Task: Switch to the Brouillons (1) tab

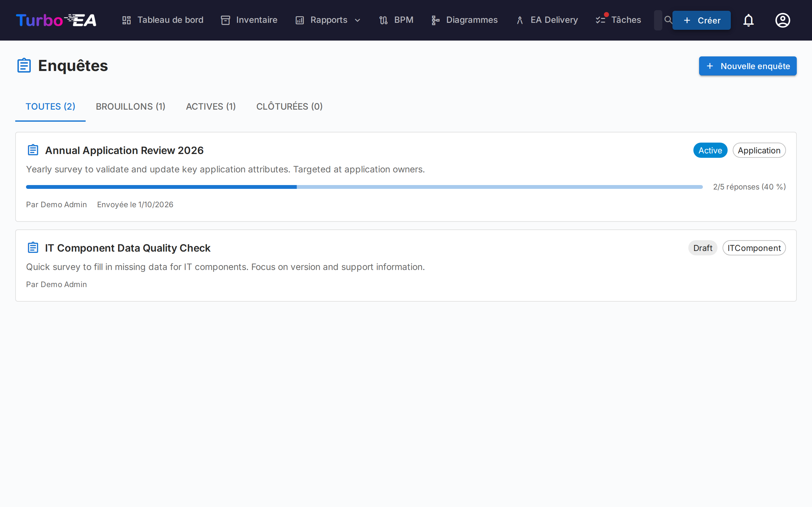Action: [x=131, y=107]
